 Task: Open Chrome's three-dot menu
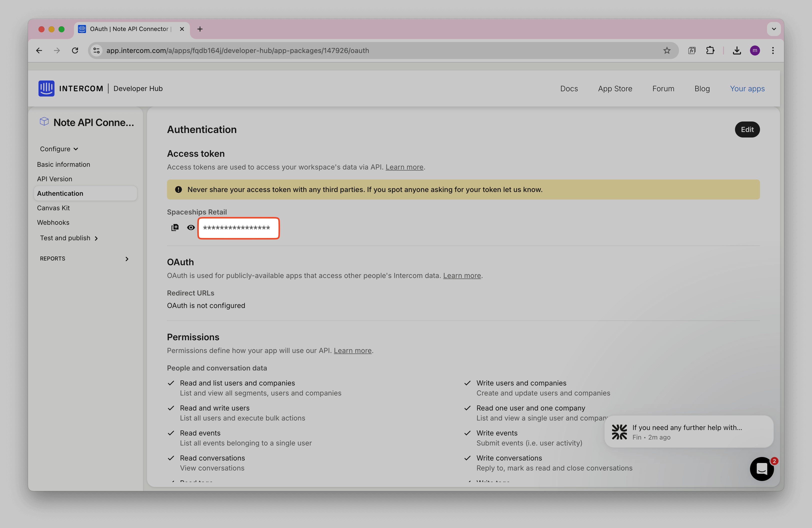point(773,50)
